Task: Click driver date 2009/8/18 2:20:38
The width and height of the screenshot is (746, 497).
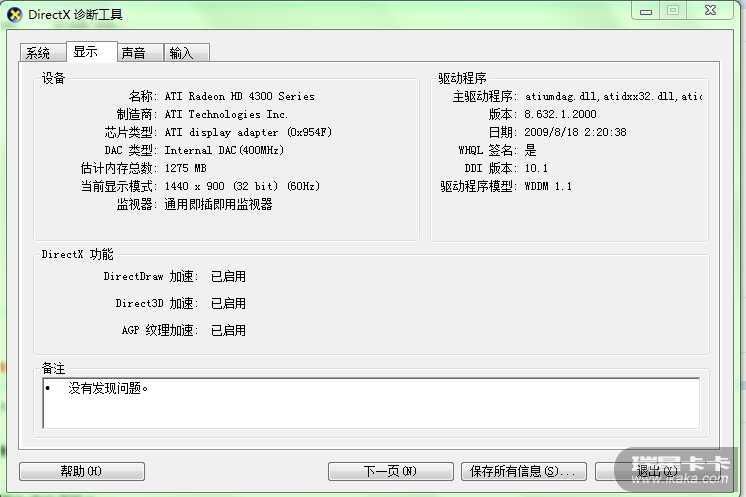Action: 576,132
